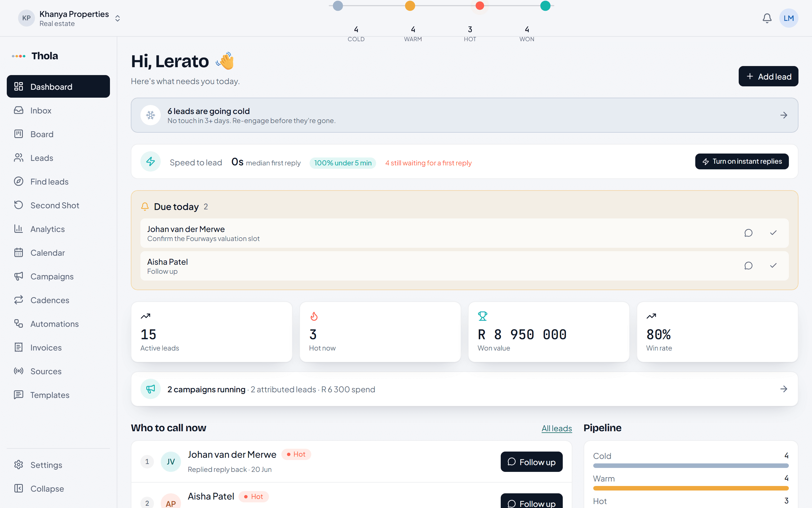Open Second Shot in the sidebar
The image size is (812, 508).
[x=58, y=205]
